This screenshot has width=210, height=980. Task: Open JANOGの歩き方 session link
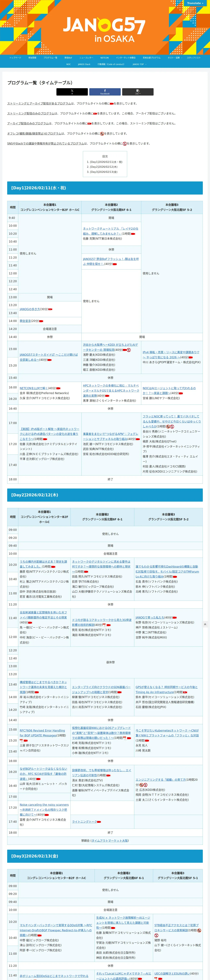pos(30,309)
